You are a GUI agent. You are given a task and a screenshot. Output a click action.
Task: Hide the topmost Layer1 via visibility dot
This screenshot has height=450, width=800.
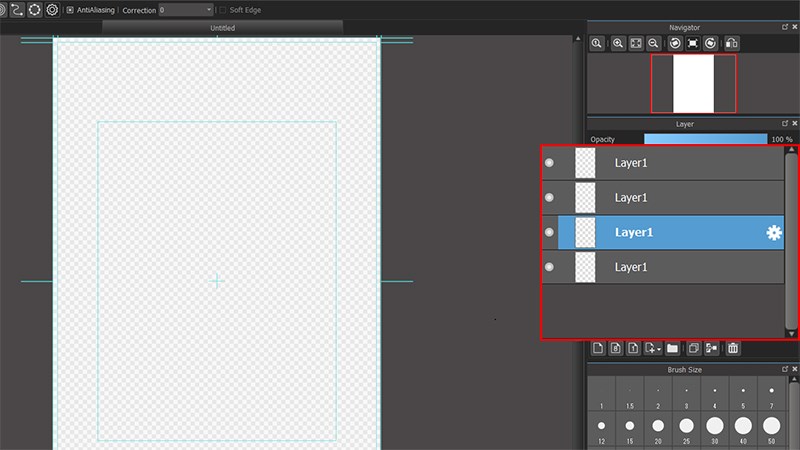click(548, 162)
